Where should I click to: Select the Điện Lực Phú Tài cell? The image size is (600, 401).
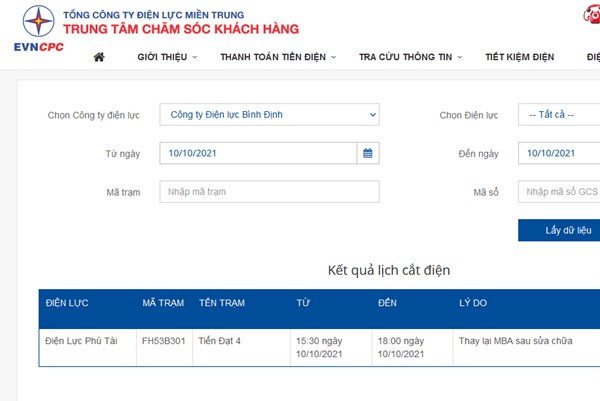pyautogui.click(x=88, y=347)
